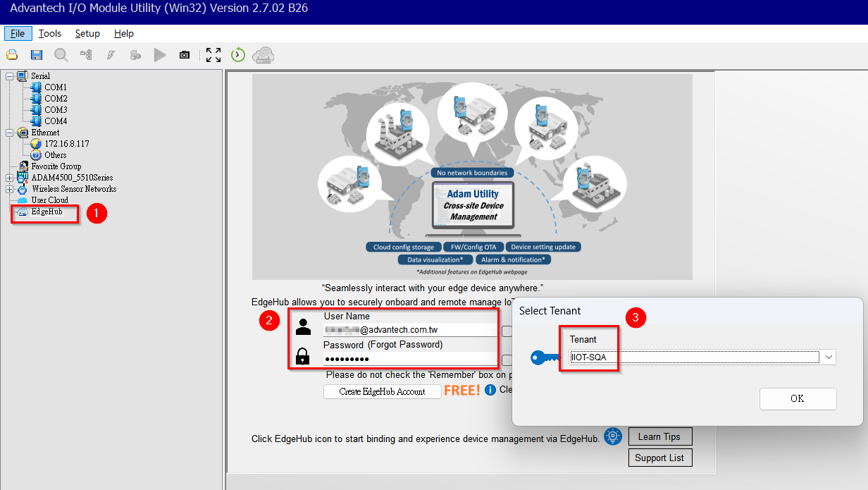Select EdgeHub in the device tree
The image size is (868, 490).
[46, 212]
